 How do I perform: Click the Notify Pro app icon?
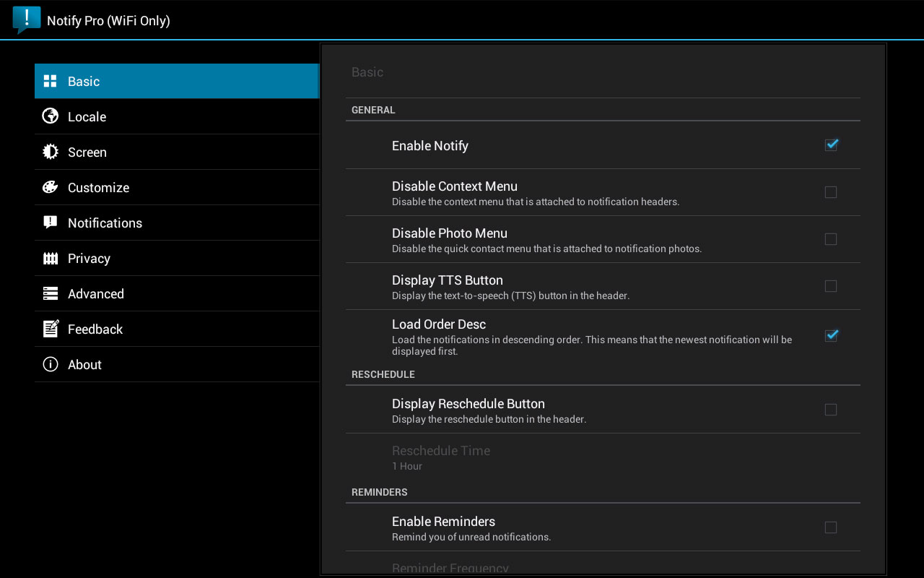coord(26,20)
